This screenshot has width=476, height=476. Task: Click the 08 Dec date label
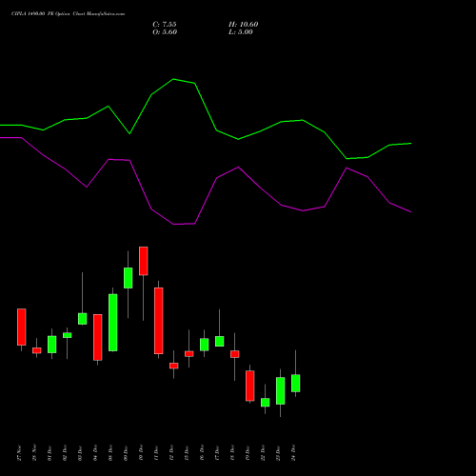click(x=110, y=453)
